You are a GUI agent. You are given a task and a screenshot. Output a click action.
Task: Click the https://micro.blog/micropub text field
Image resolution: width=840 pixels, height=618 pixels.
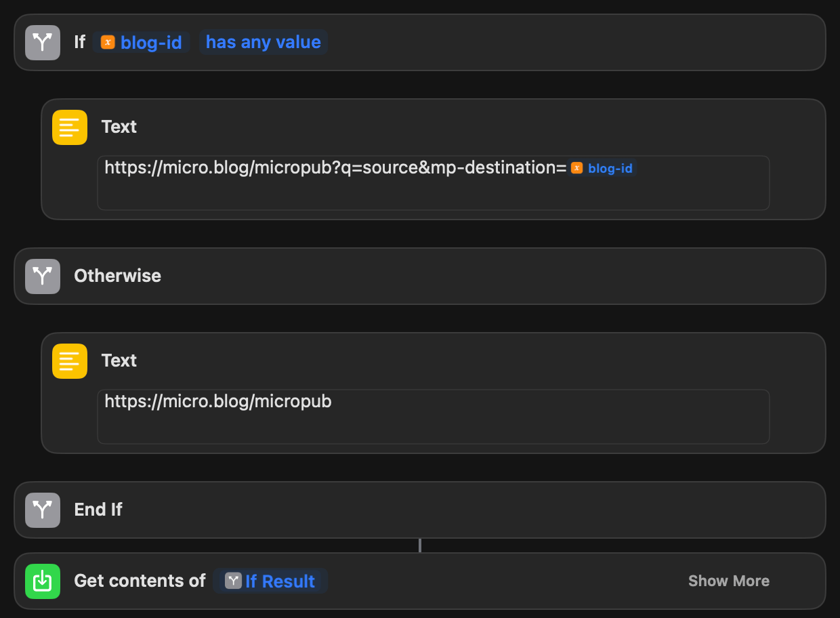434,417
